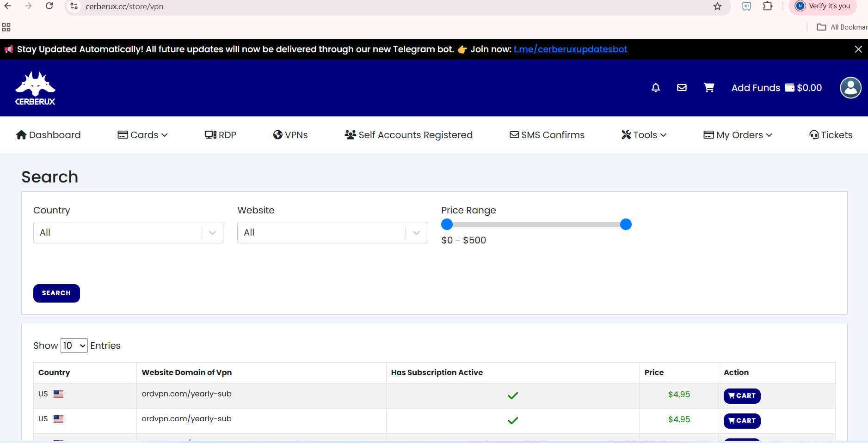The width and height of the screenshot is (868, 443).
Task: Click the price range slider track
Action: [x=536, y=225]
